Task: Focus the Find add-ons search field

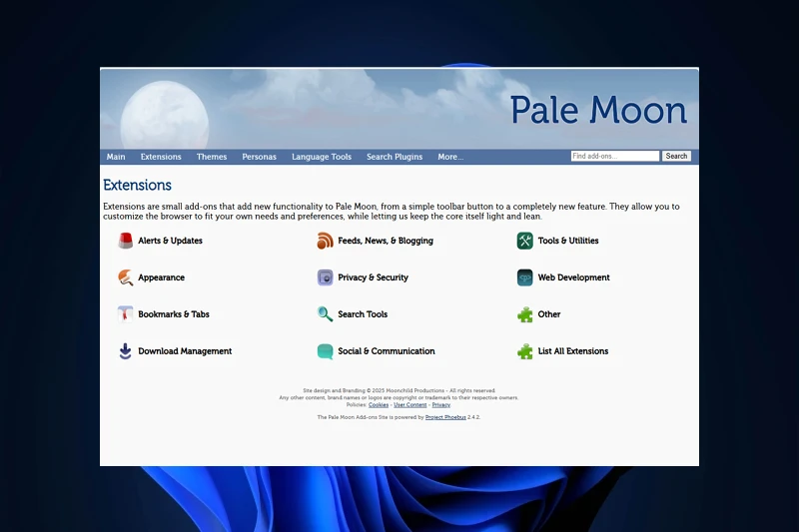Action: click(x=615, y=156)
